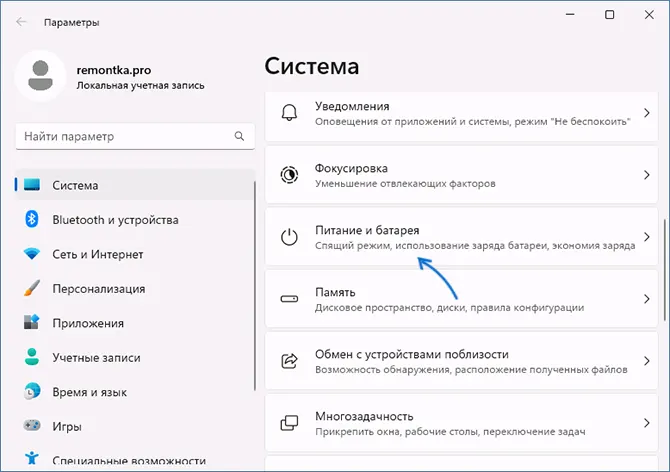Click the Фокусировка focus icon
The image size is (670, 472).
(x=289, y=175)
